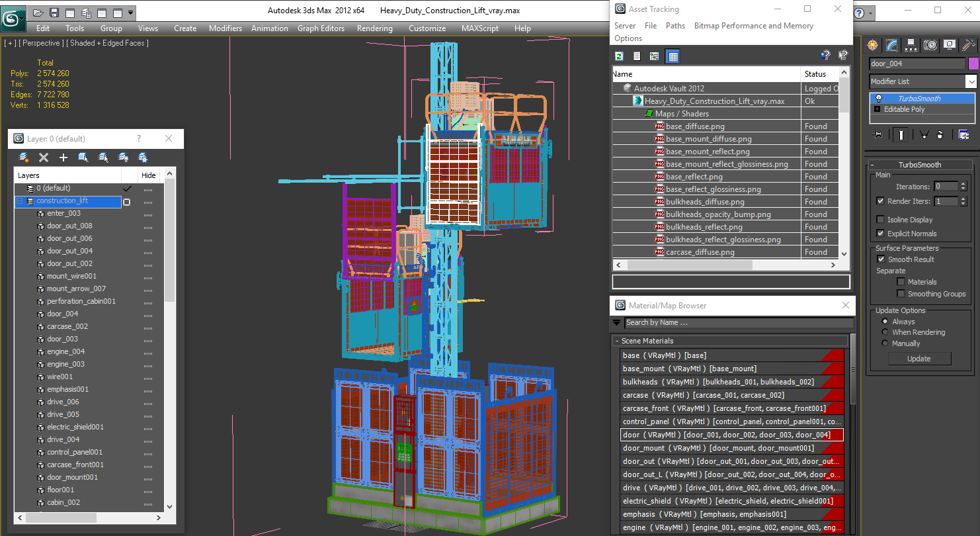980x536 pixels.
Task: Click Table View icon in Asset Tracking
Action: (x=673, y=56)
